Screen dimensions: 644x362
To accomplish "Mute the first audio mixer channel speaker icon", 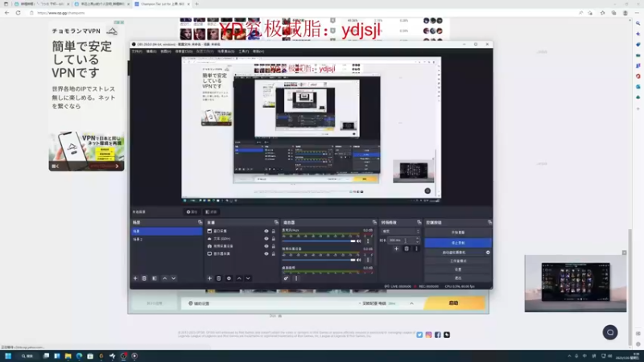I will click(x=359, y=241).
